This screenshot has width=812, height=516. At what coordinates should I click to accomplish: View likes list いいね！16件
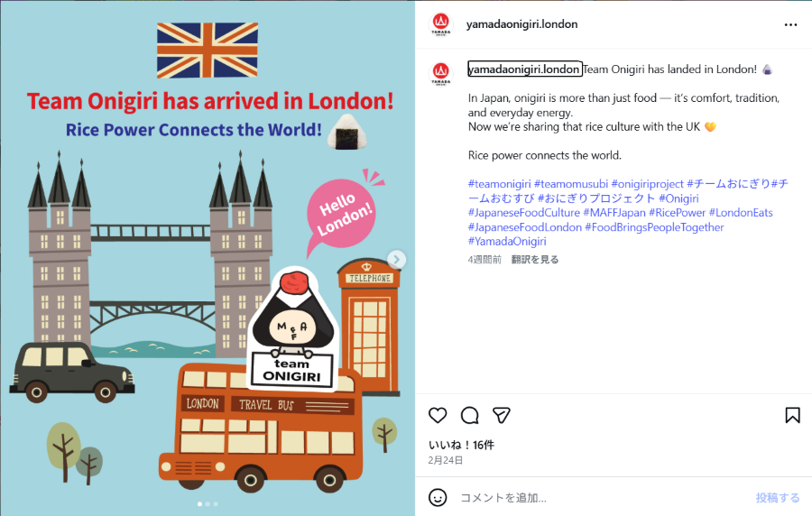(x=461, y=445)
